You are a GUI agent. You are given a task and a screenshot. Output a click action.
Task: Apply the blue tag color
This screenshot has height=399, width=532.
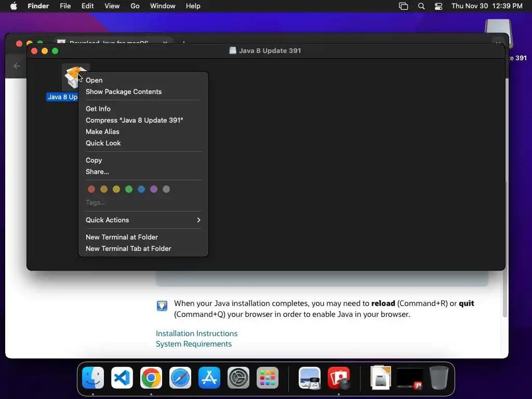click(x=141, y=189)
